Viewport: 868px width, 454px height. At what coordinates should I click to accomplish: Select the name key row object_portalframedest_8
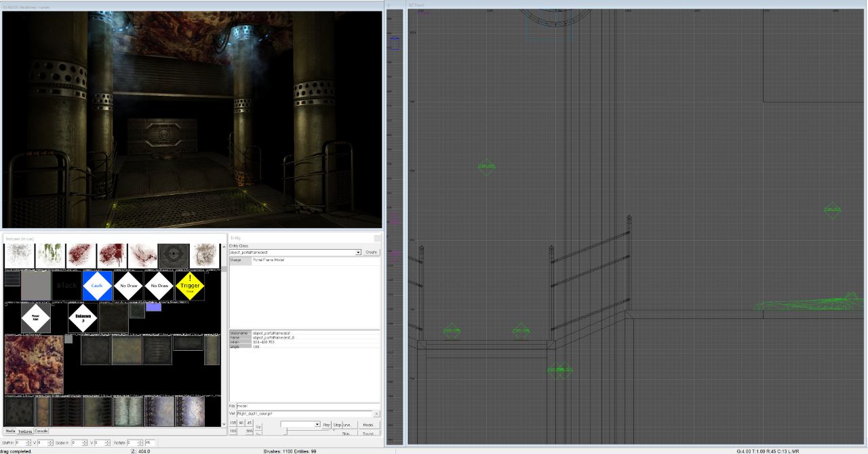pyautogui.click(x=304, y=337)
